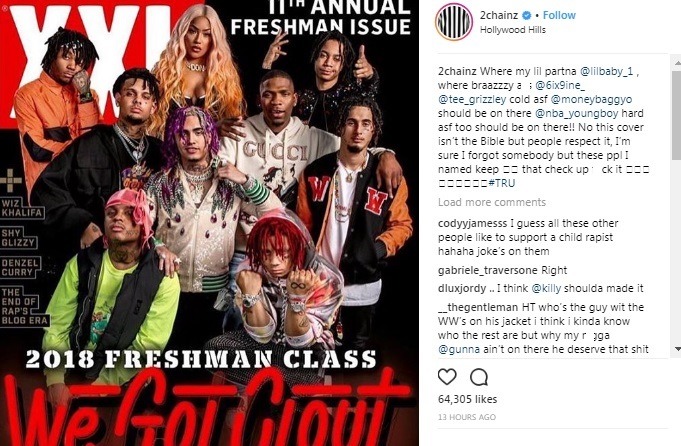
Task: Click the blue verified badge
Action: click(x=526, y=15)
